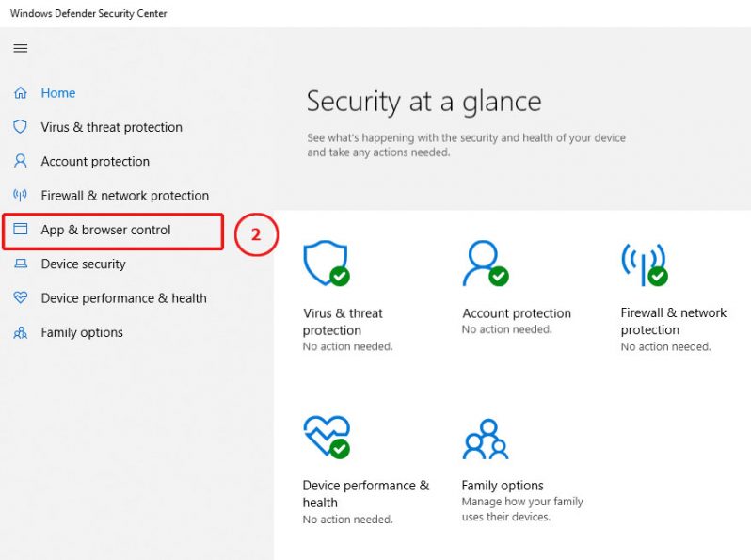Select App & browser control menu item

pyautogui.click(x=105, y=230)
